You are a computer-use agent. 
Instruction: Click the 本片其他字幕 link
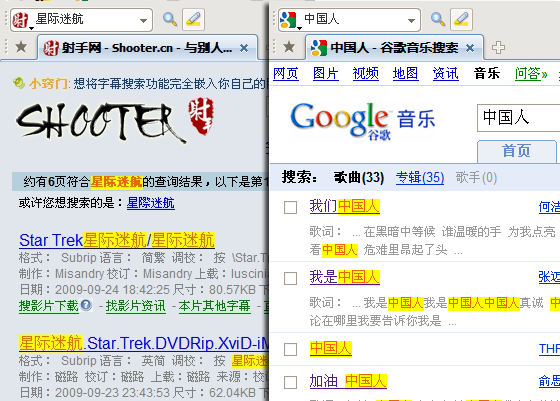coord(215,306)
